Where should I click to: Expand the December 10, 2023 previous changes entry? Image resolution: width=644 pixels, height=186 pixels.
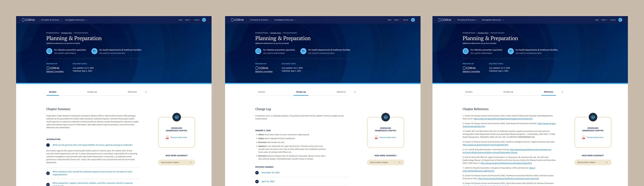coord(257,173)
